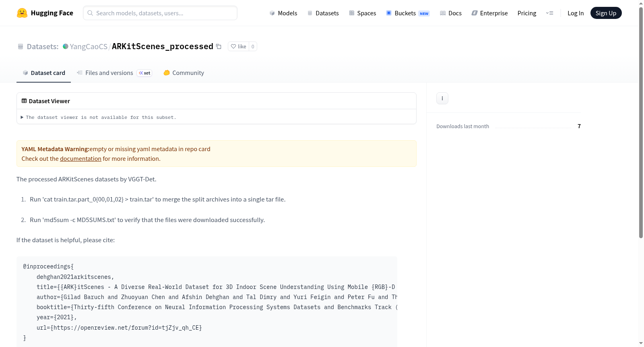644x347 pixels.
Task: Click the Enterprise icon
Action: pyautogui.click(x=475, y=13)
